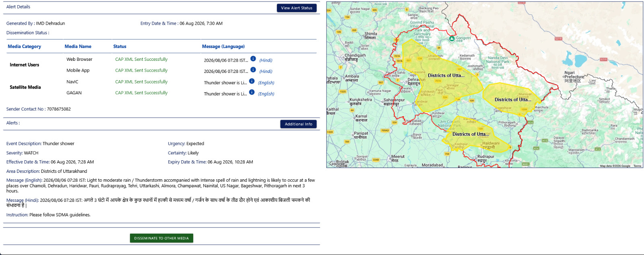
Task: Click the Alert Details heading
Action: pyautogui.click(x=18, y=7)
